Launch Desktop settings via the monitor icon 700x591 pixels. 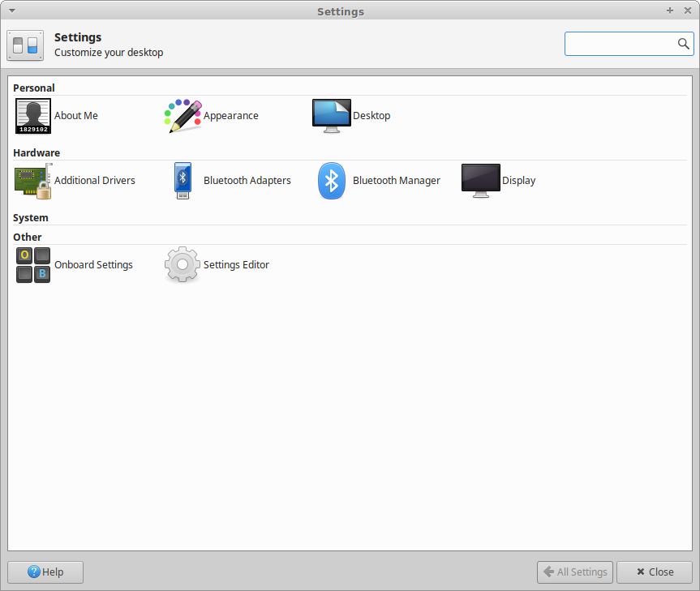click(332, 116)
